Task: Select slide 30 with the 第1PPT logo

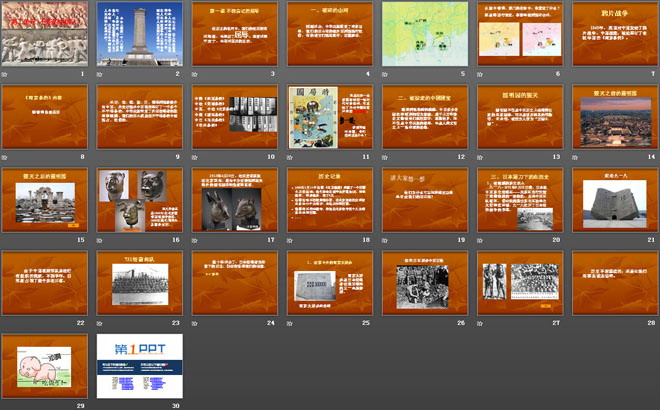Action: pos(140,366)
